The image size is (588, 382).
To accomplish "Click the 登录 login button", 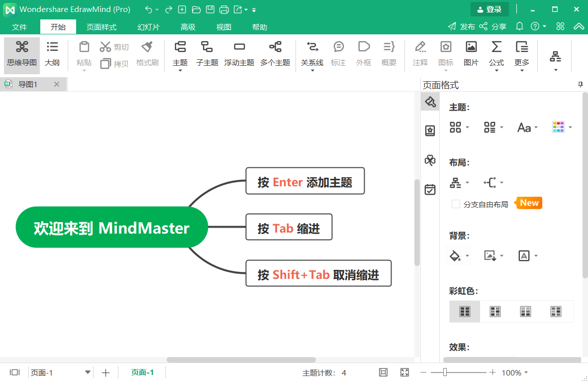I will click(x=490, y=9).
